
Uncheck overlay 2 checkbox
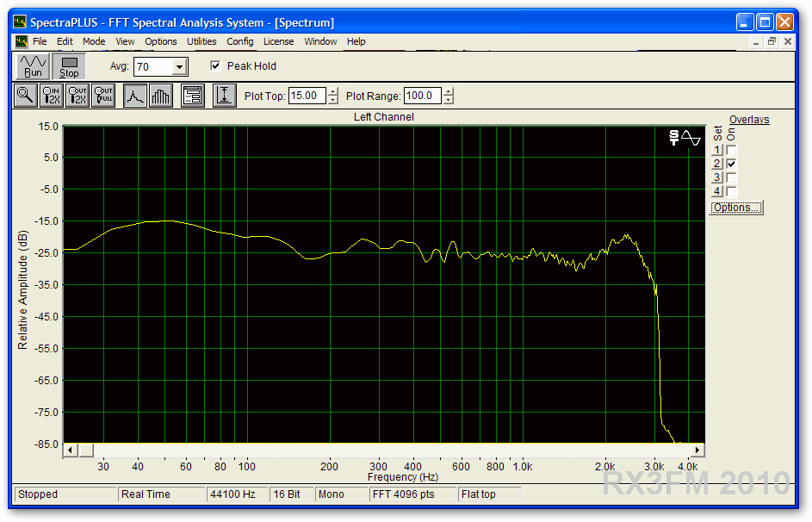(731, 164)
